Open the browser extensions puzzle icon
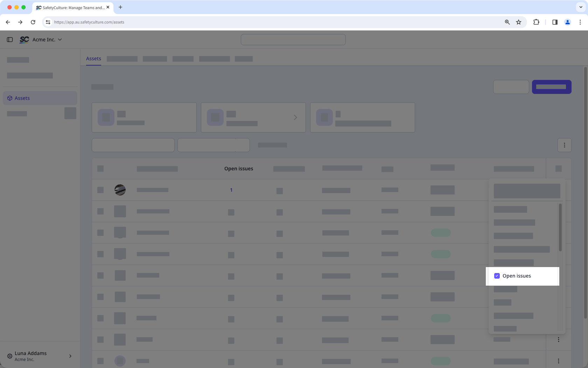588x368 pixels. pos(536,22)
